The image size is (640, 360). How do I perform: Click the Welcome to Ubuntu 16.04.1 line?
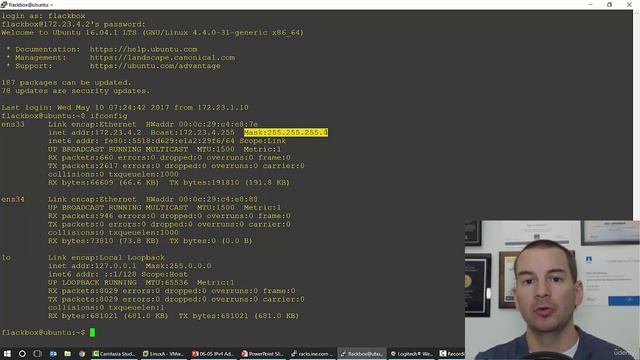coord(153,32)
